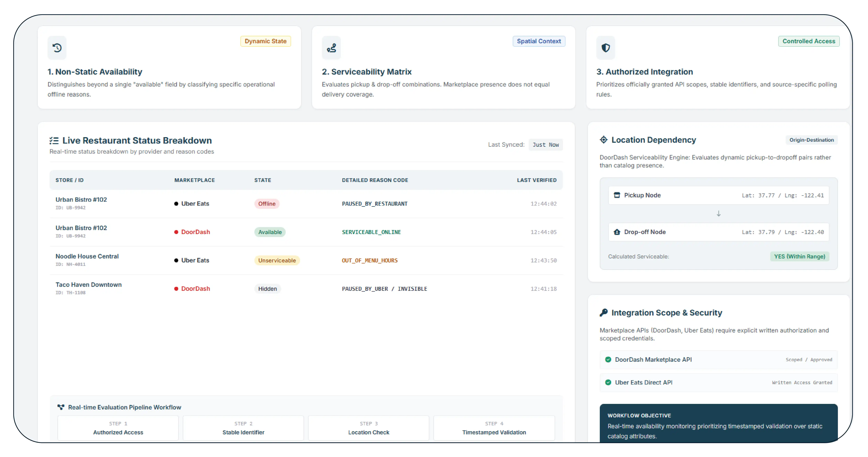Image resolution: width=868 pixels, height=457 pixels.
Task: Click the green check beside DoorDash Marketplace API
Action: pyautogui.click(x=608, y=359)
